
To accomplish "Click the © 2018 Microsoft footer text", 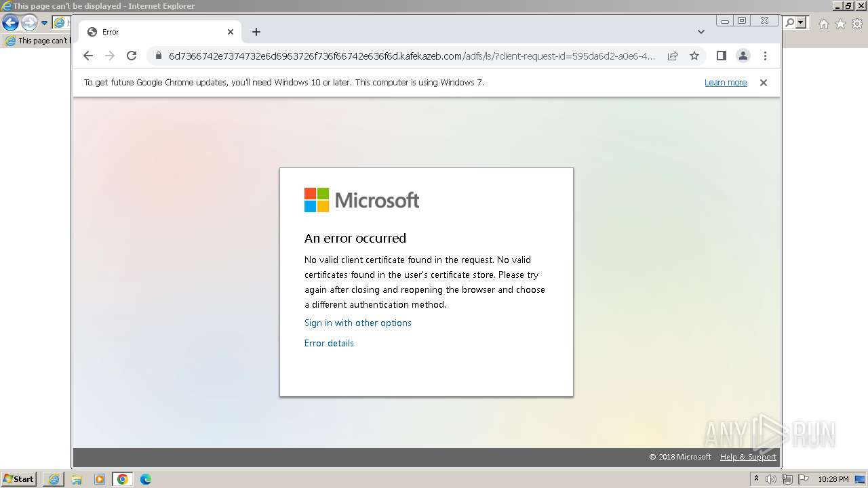I will pos(680,457).
